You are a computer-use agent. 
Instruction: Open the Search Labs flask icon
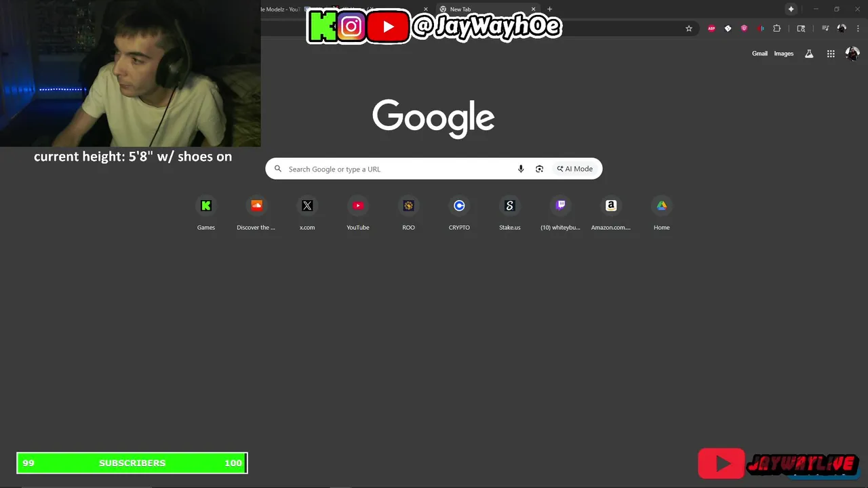coord(809,54)
